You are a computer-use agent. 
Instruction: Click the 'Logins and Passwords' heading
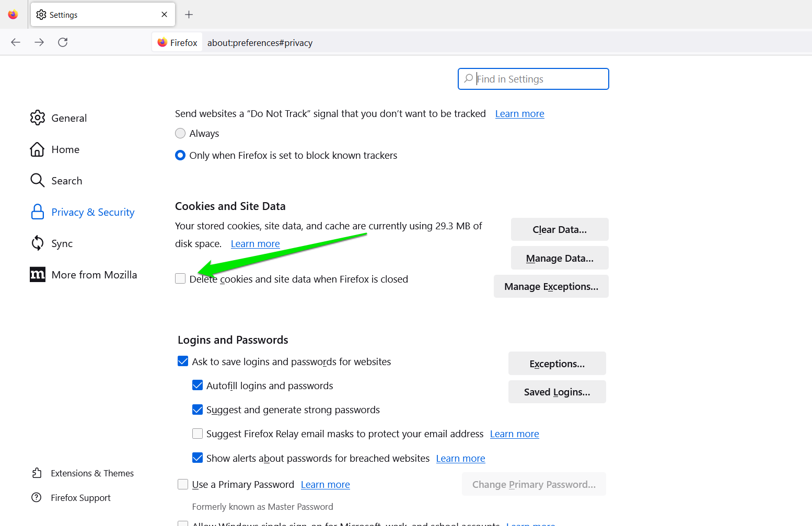[x=233, y=340]
